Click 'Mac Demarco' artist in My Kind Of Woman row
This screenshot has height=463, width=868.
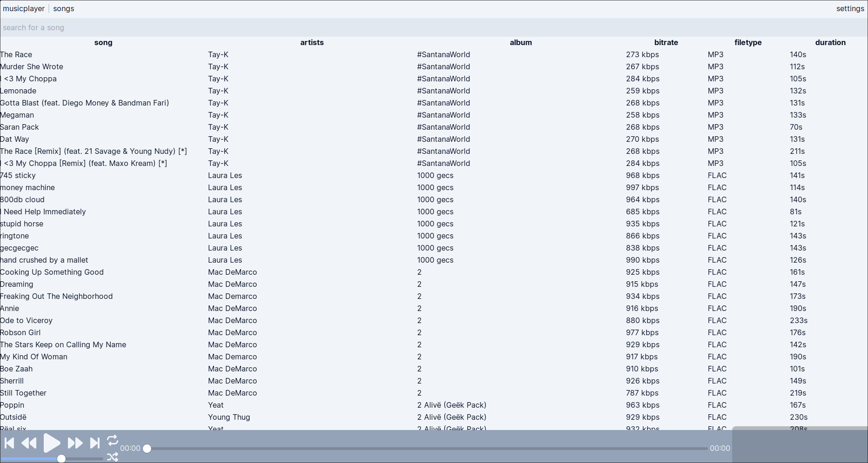tap(233, 357)
